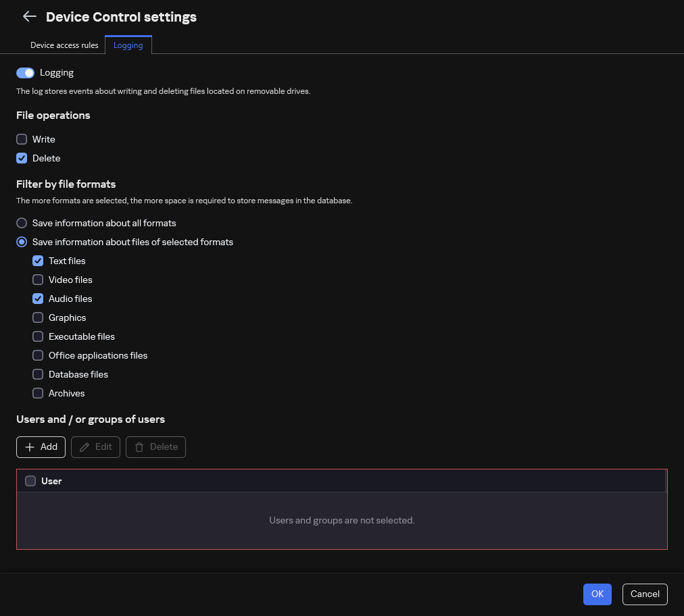Enable the Write file operation checkbox
684x616 pixels.
[x=22, y=139]
